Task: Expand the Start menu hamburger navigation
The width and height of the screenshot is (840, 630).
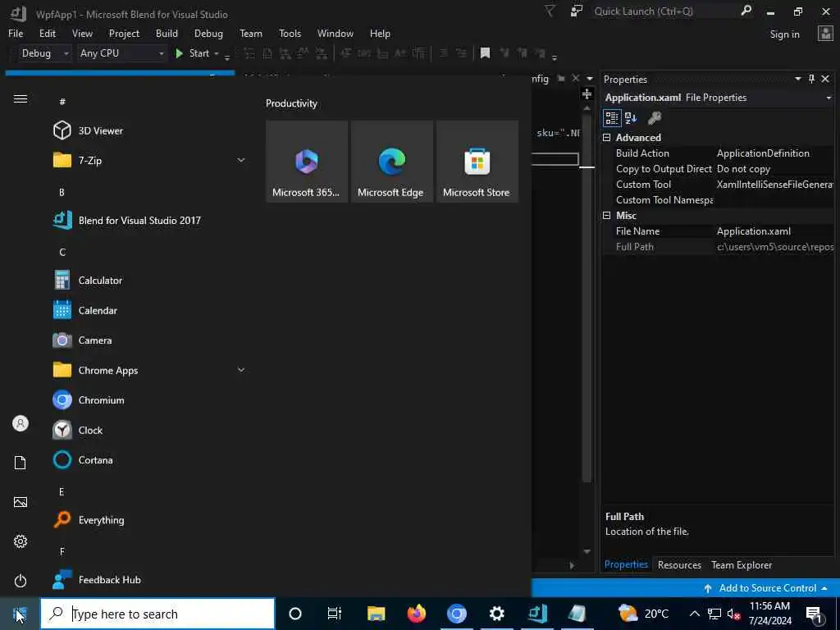Action: 21,99
